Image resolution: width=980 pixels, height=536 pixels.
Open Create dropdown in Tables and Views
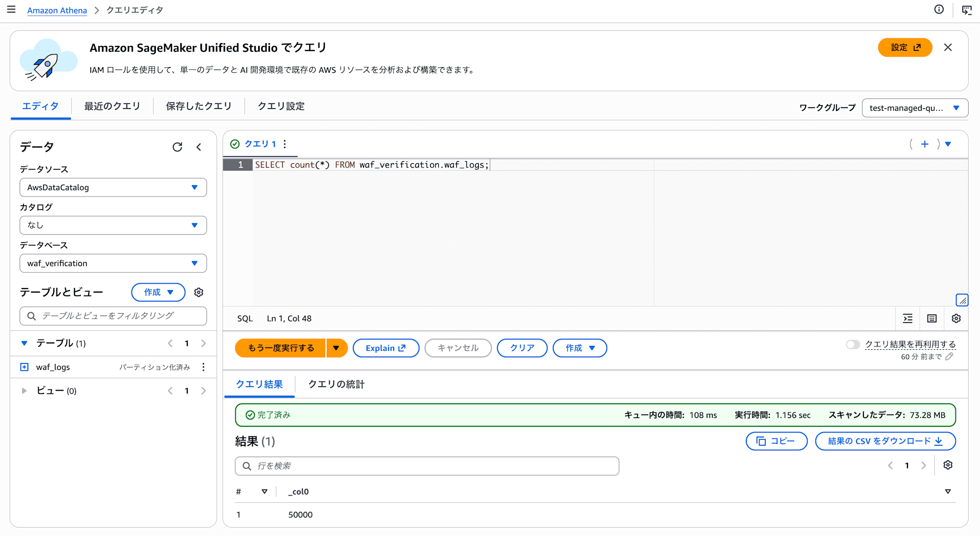click(x=158, y=292)
